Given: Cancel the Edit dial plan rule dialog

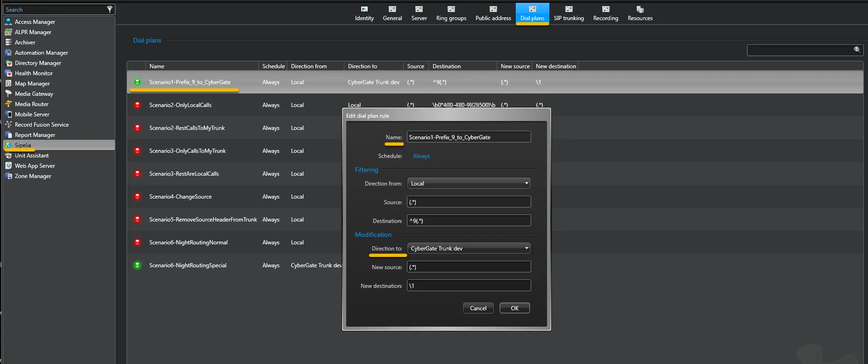Looking at the screenshot, I should 478,308.
